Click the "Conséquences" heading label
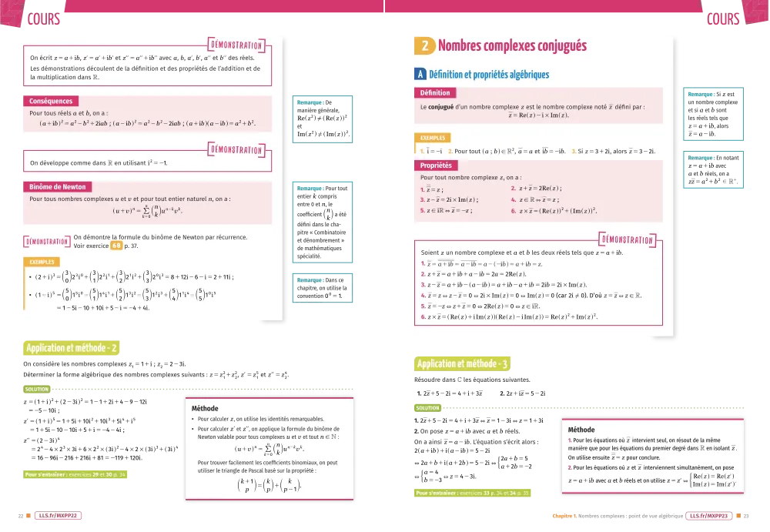 (51, 101)
